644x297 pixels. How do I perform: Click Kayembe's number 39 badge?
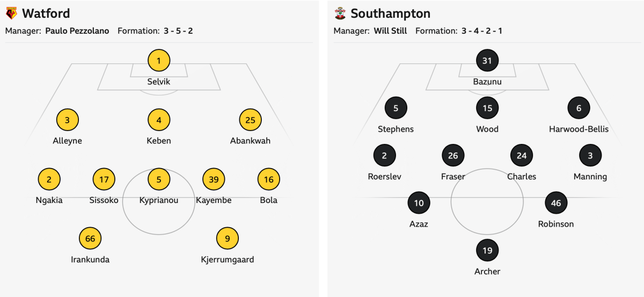[214, 179]
